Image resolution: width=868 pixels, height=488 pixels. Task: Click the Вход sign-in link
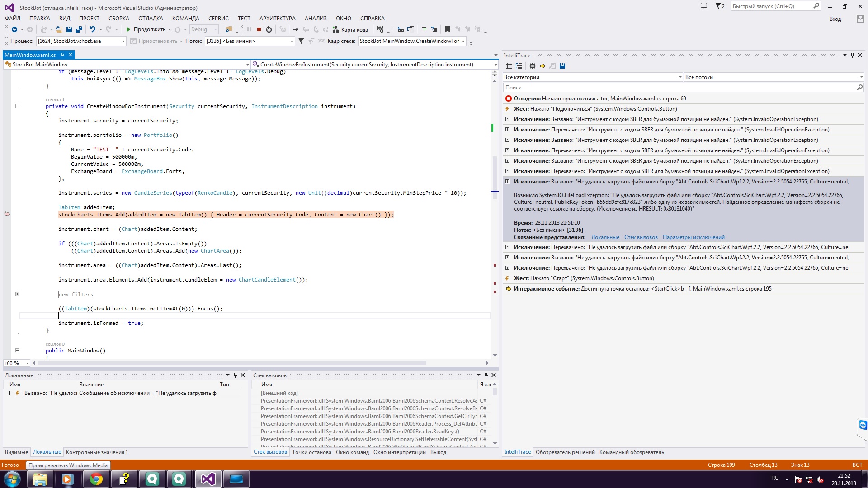pos(835,19)
